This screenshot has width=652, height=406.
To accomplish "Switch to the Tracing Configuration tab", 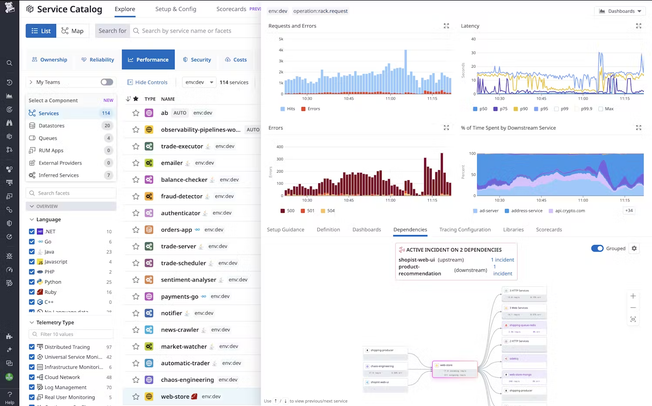I will (465, 229).
